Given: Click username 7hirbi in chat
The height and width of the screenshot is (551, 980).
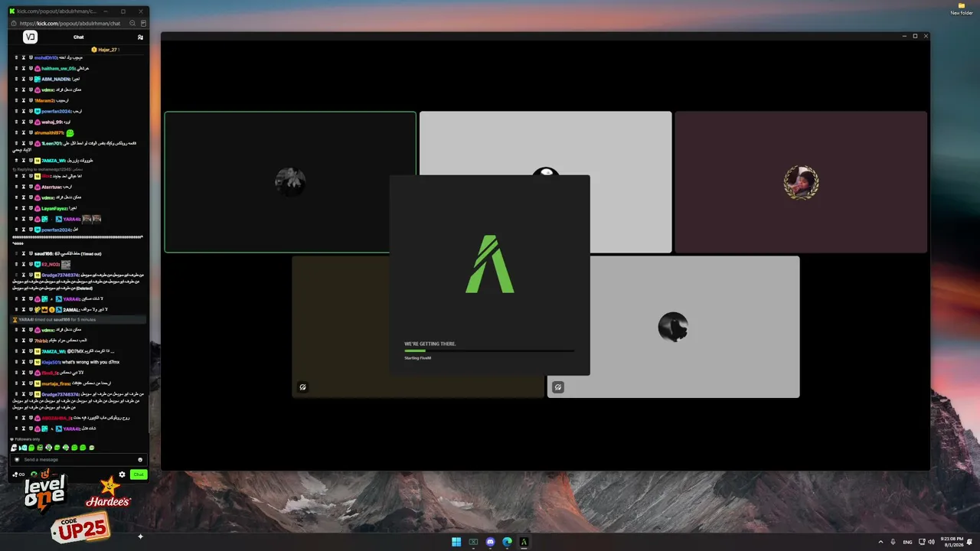Looking at the screenshot, I should pos(41,341).
